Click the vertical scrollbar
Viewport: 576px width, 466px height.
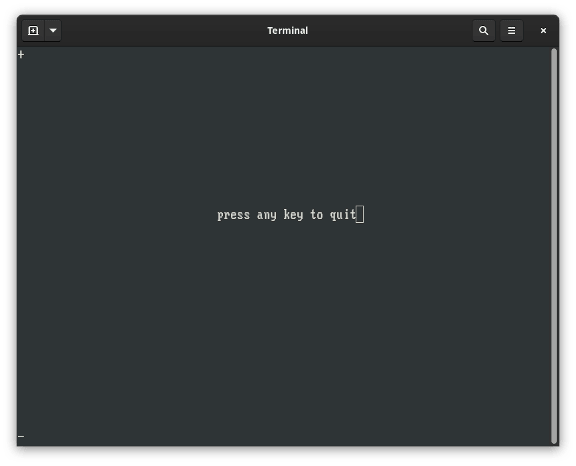[554, 246]
